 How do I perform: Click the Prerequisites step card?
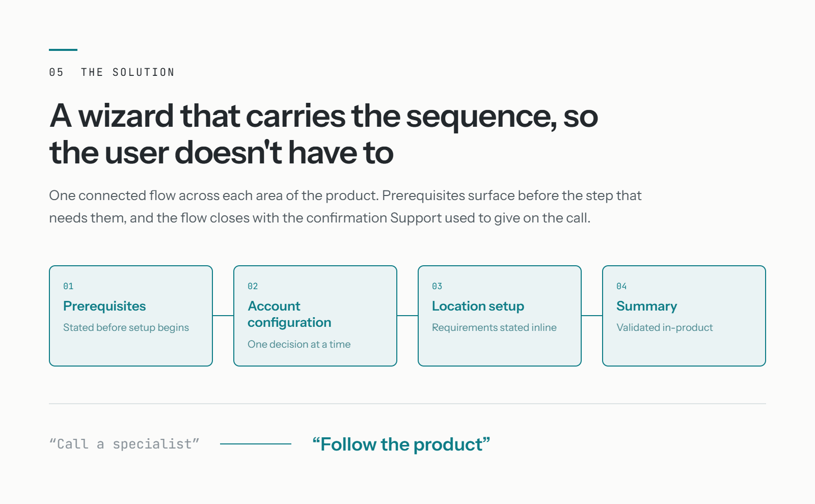[131, 316]
